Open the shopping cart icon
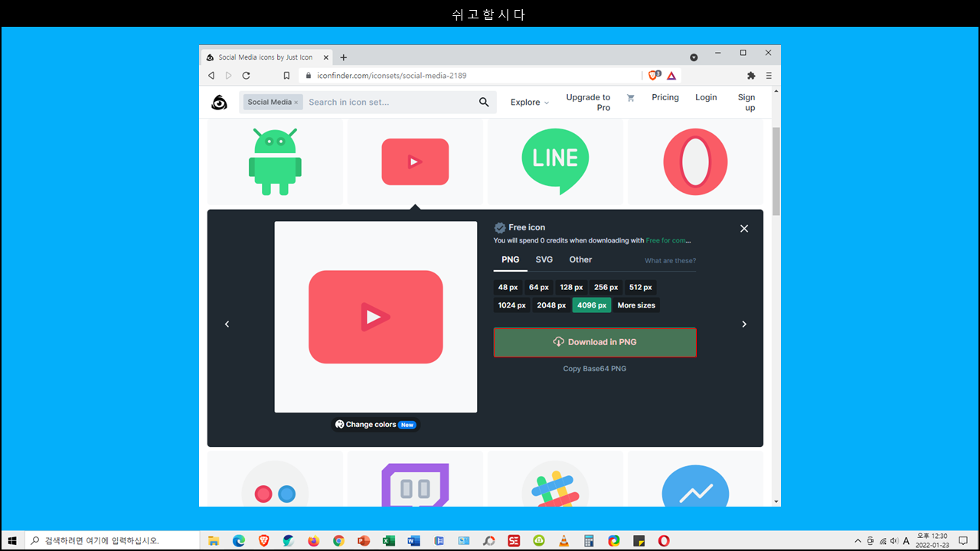The width and height of the screenshot is (980, 551). pyautogui.click(x=631, y=98)
